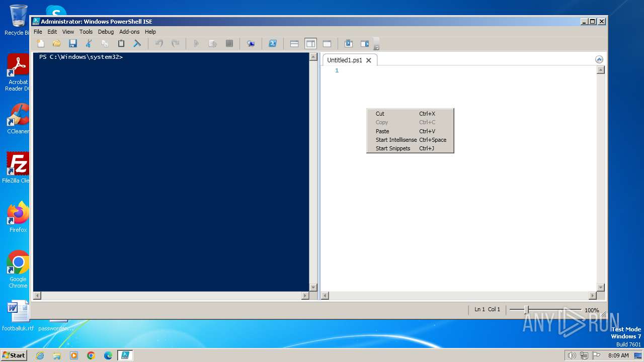The width and height of the screenshot is (644, 362).
Task: Click console pane scroll down arrow
Action: (x=313, y=288)
